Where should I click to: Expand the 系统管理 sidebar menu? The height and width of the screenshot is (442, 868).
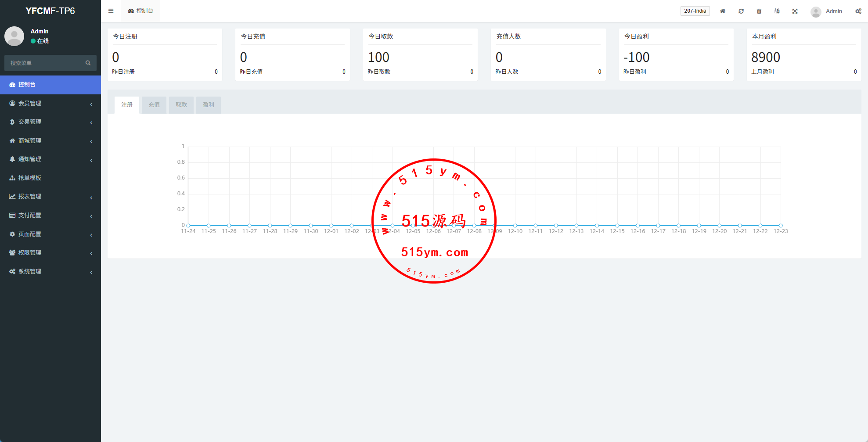click(50, 272)
